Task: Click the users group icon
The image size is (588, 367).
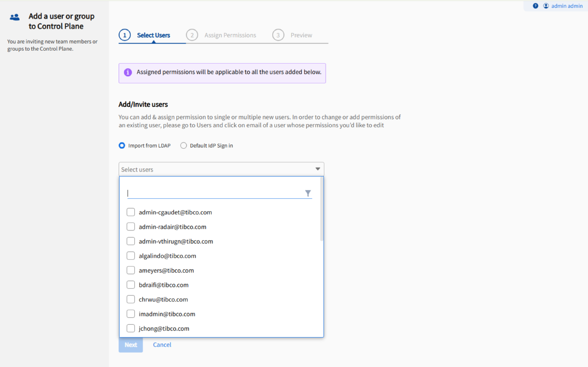Action: 15,17
